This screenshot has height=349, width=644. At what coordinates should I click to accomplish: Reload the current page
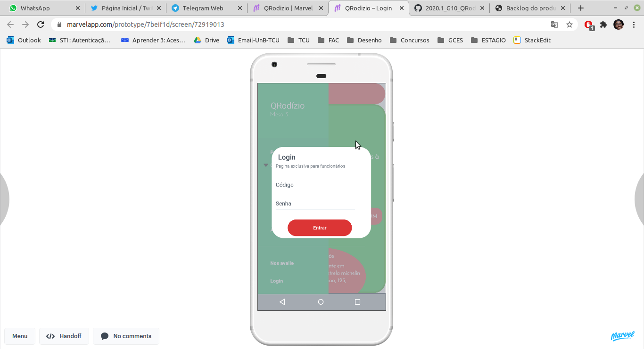(x=41, y=24)
